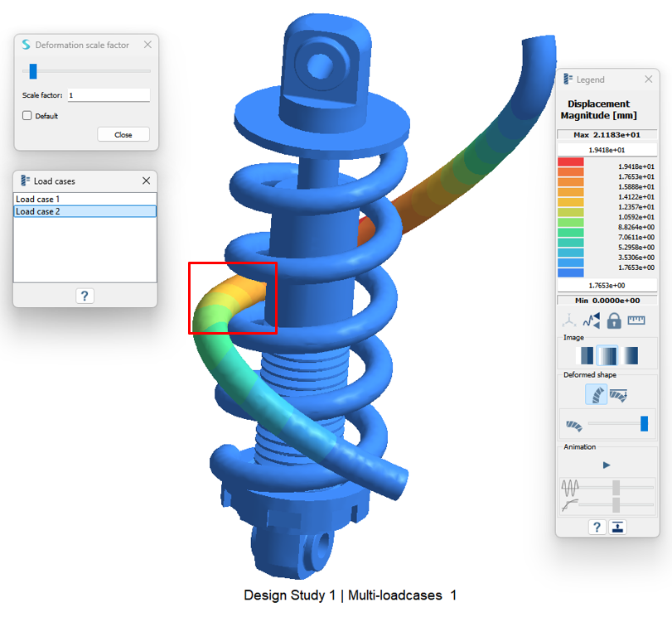The height and width of the screenshot is (617, 672).
Task: Click the graph with arrows icon in Legend
Action: coord(591,321)
